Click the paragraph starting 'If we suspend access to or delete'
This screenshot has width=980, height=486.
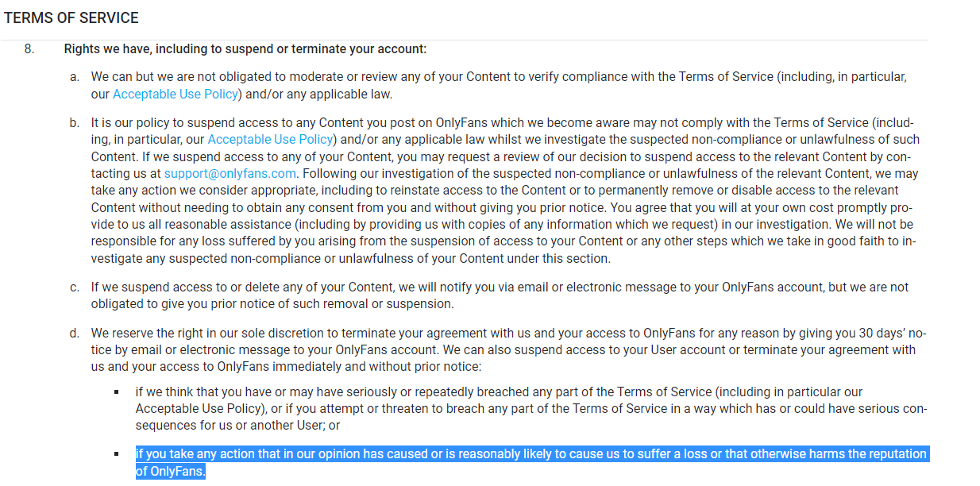(x=500, y=295)
